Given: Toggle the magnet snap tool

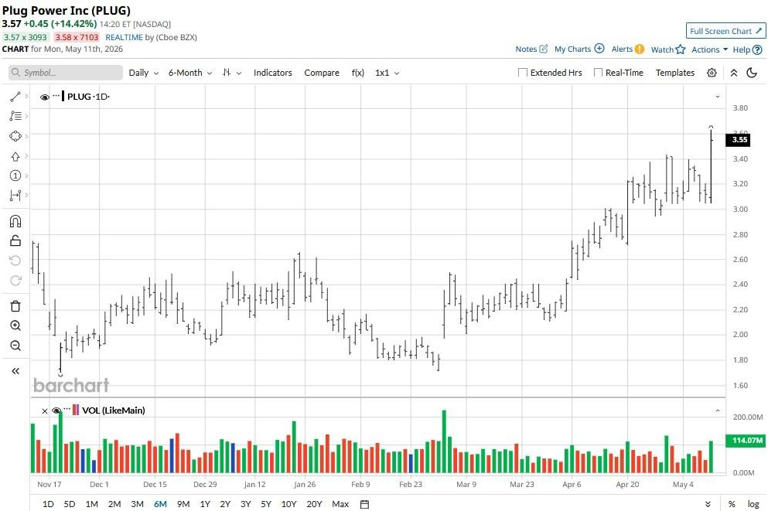Looking at the screenshot, I should pyautogui.click(x=15, y=221).
